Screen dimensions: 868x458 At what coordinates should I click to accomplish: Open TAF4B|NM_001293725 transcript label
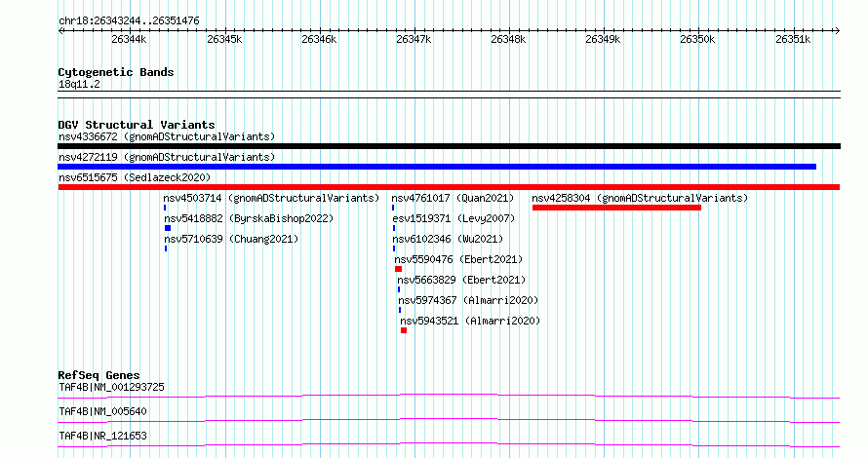coord(111,387)
